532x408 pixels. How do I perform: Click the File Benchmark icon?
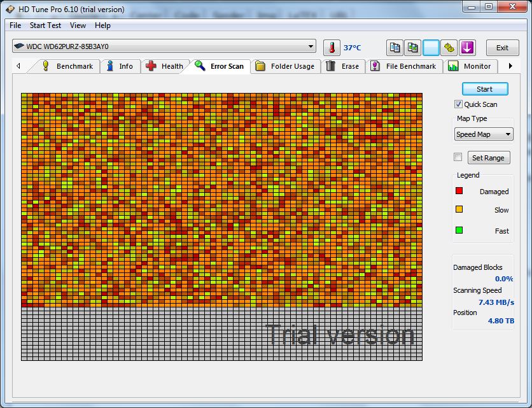pyautogui.click(x=375, y=66)
